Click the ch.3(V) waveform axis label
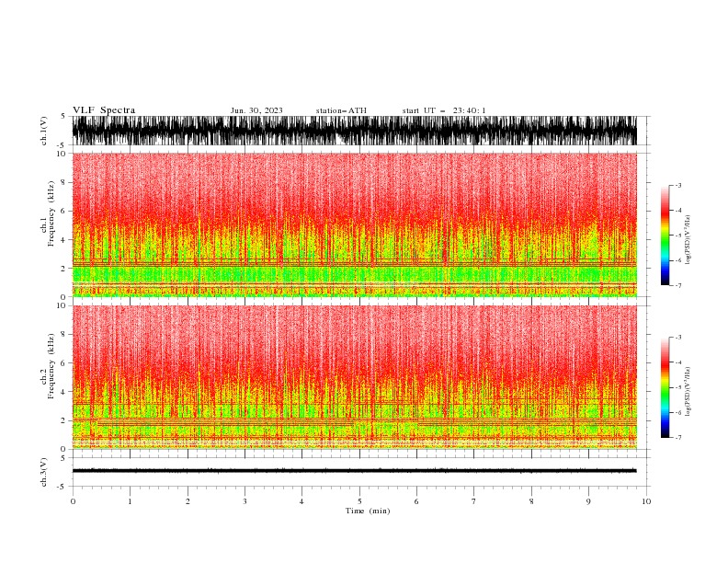The image size is (728, 563). point(44,472)
